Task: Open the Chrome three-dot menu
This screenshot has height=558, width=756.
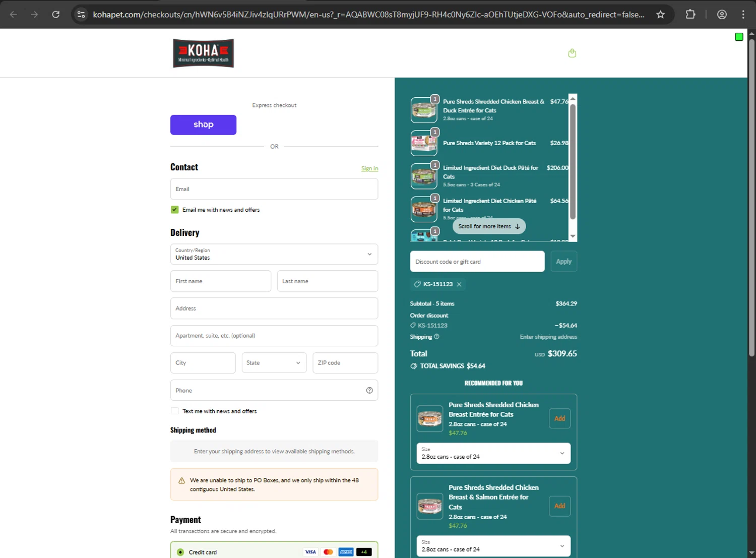Action: pos(743,15)
